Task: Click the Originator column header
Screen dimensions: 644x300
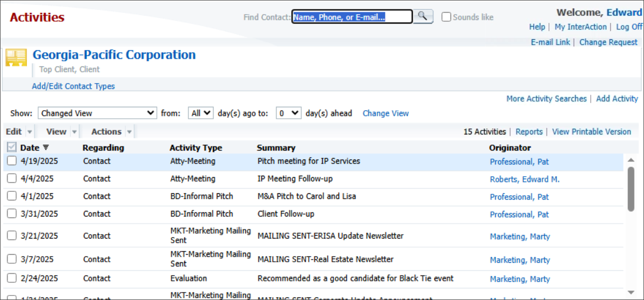Action: [x=510, y=147]
